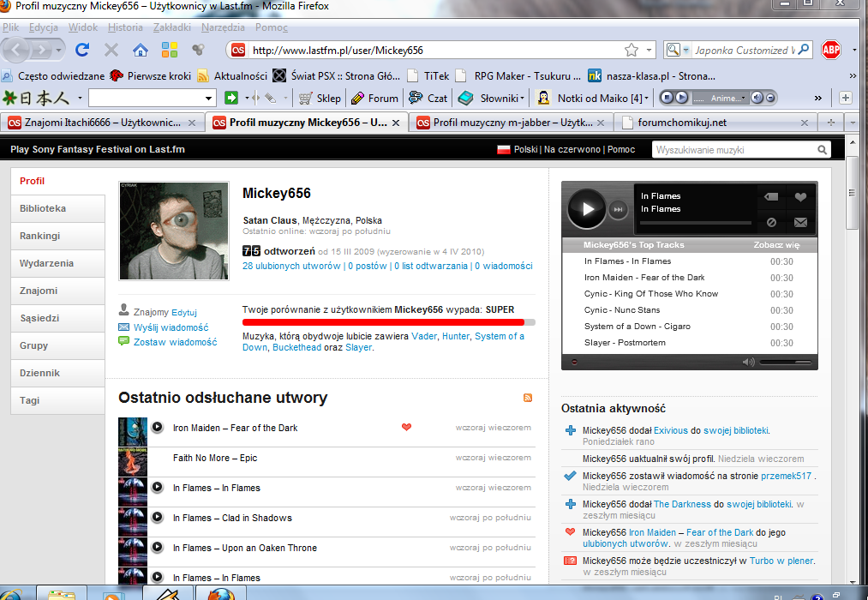868x600 pixels.
Task: Play In Flames – Upon an Oaken Throne
Action: 157,547
